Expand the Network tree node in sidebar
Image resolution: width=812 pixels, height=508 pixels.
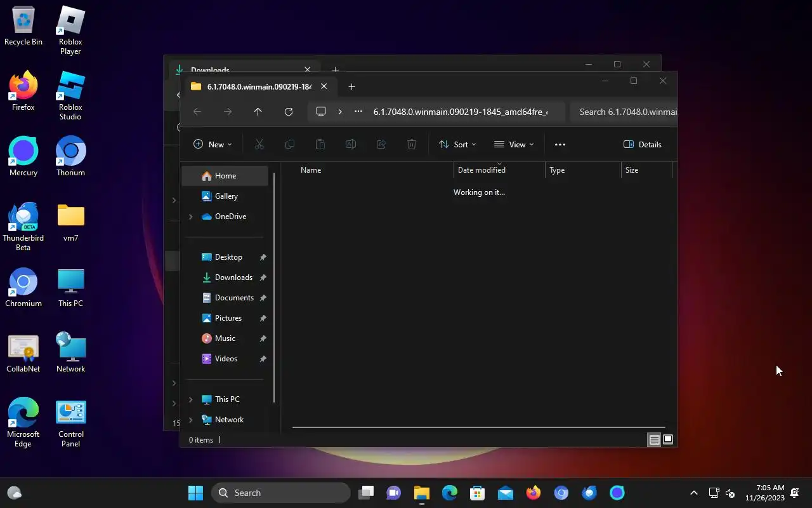click(x=190, y=420)
